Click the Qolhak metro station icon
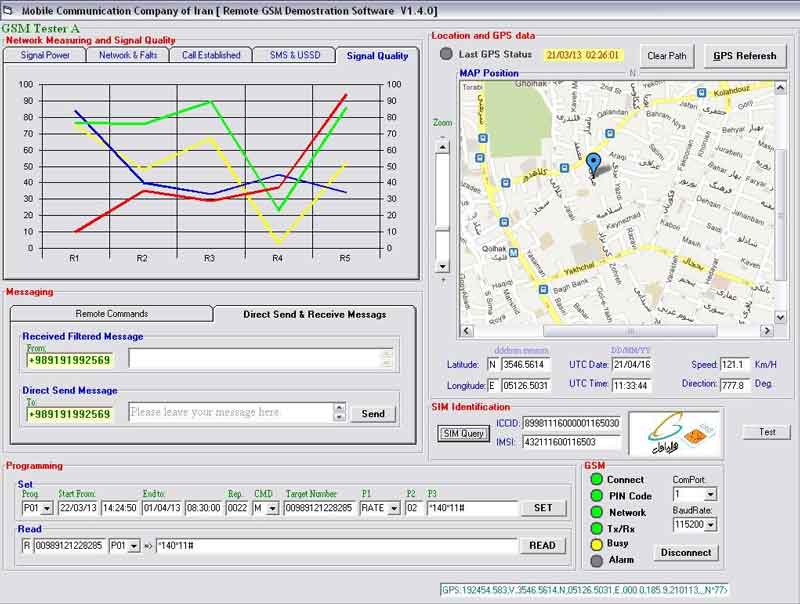Image resolution: width=800 pixels, height=604 pixels. tap(513, 253)
